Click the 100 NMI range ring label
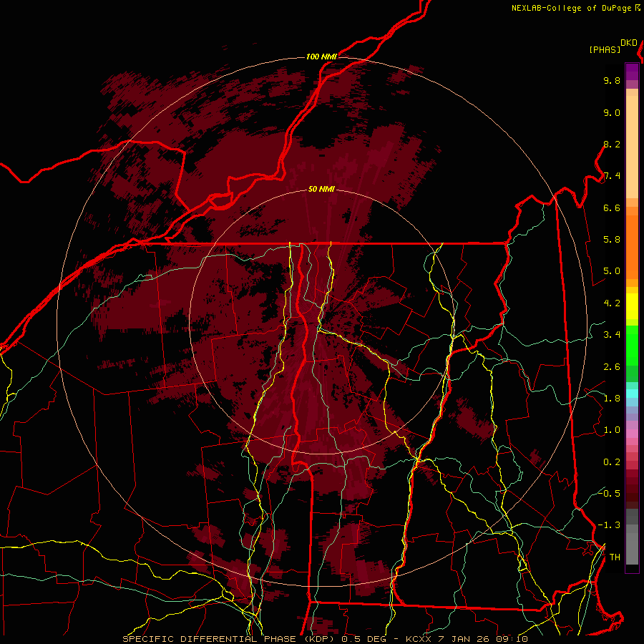Image resolution: width=644 pixels, height=644 pixels. 321,57
